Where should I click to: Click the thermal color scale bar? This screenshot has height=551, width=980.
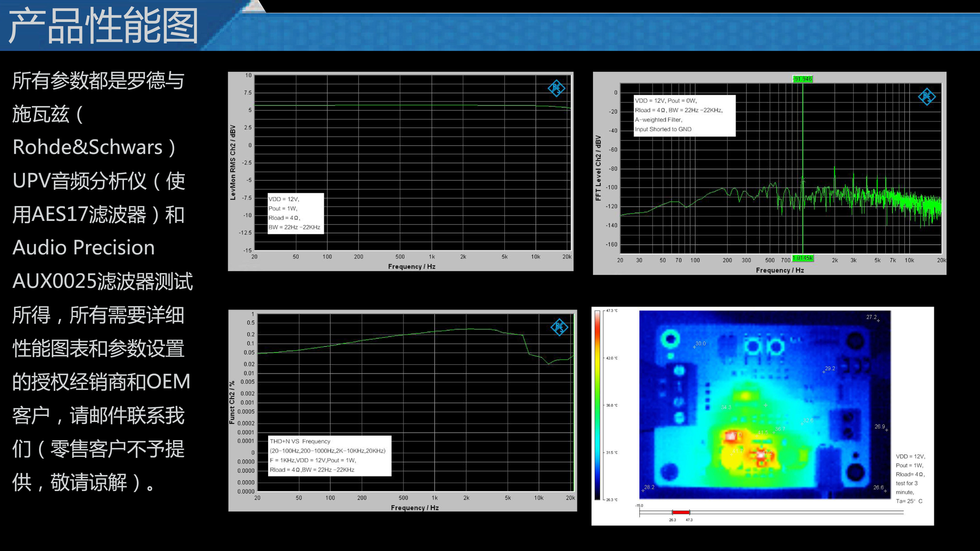tap(598, 405)
